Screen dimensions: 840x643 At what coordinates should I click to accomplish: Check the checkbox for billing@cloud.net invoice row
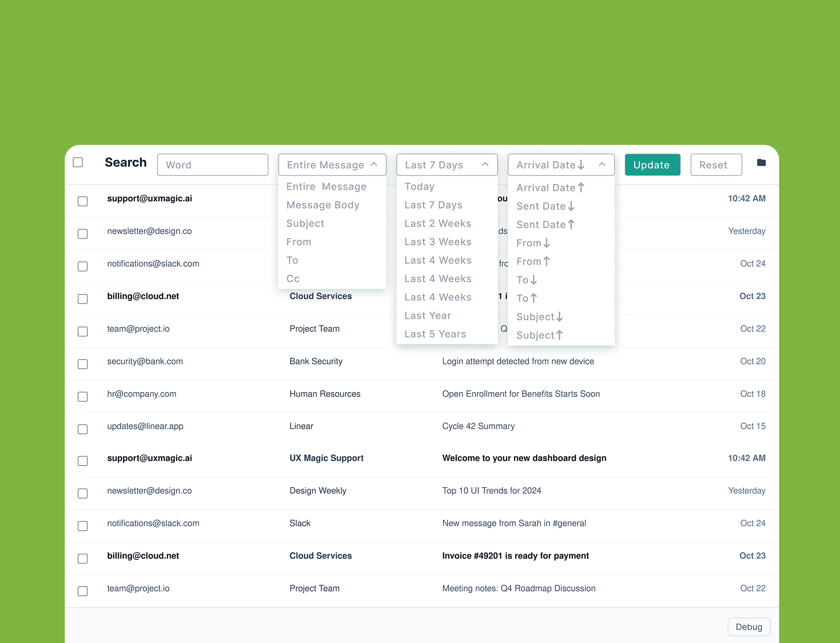coord(83,559)
